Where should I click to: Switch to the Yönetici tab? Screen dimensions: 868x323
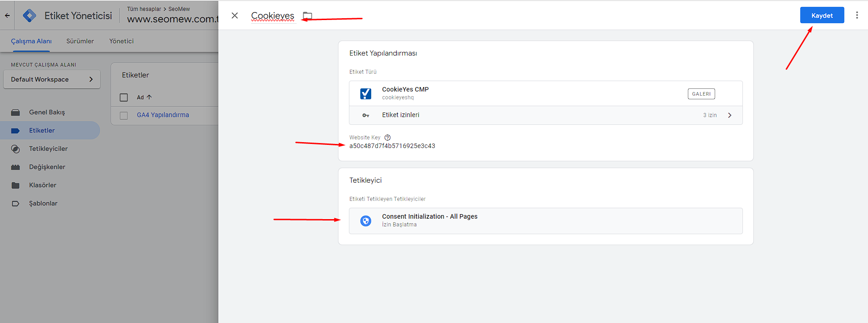[x=121, y=41]
